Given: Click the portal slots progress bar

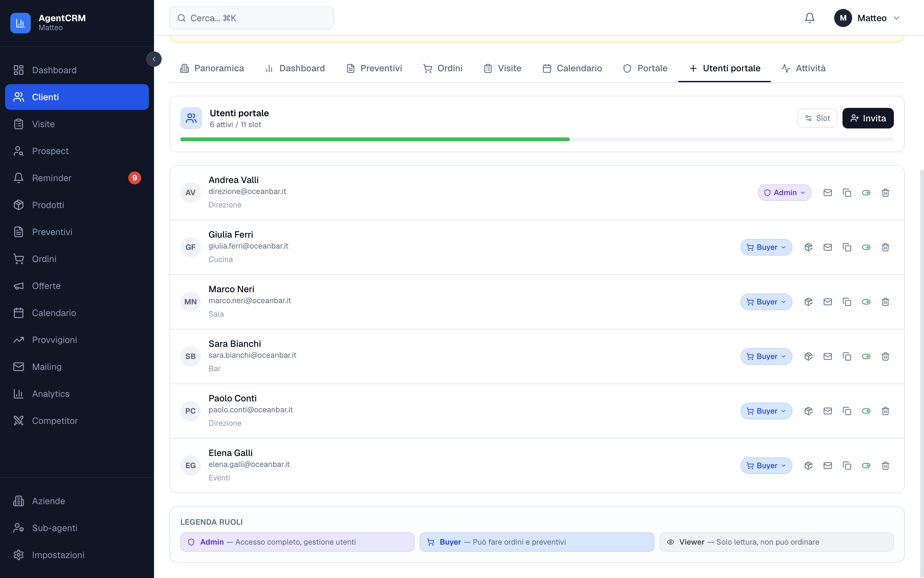Looking at the screenshot, I should pos(537,140).
